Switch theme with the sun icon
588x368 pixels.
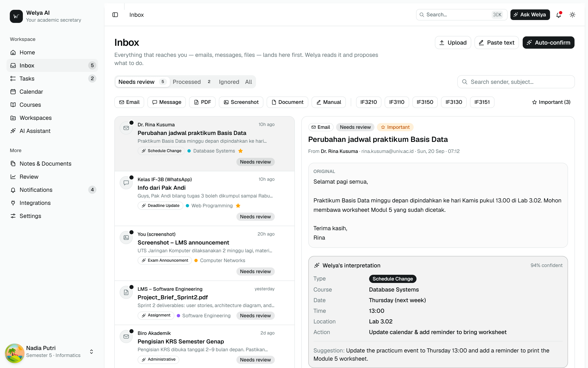(x=572, y=15)
